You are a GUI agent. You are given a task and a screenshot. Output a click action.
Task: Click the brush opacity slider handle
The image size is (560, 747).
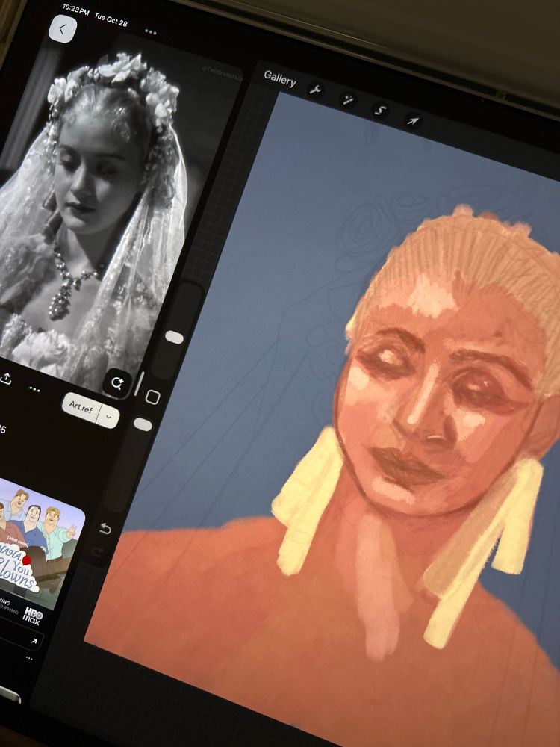pyautogui.click(x=143, y=424)
